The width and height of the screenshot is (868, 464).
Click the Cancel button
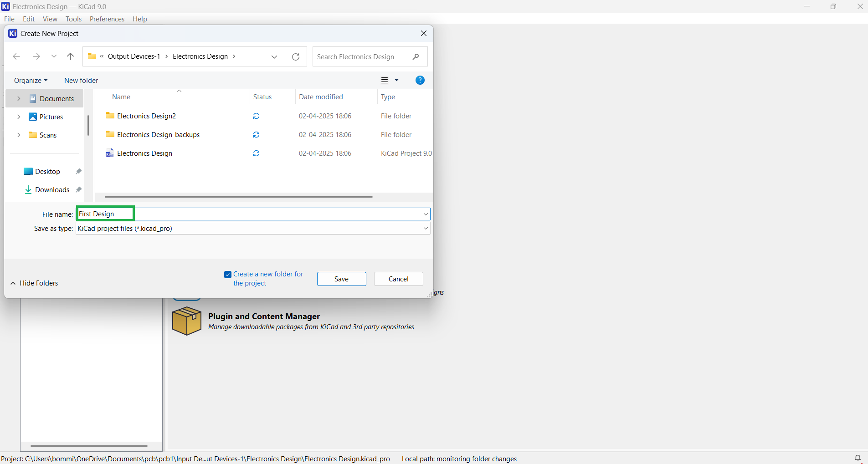[x=398, y=279]
